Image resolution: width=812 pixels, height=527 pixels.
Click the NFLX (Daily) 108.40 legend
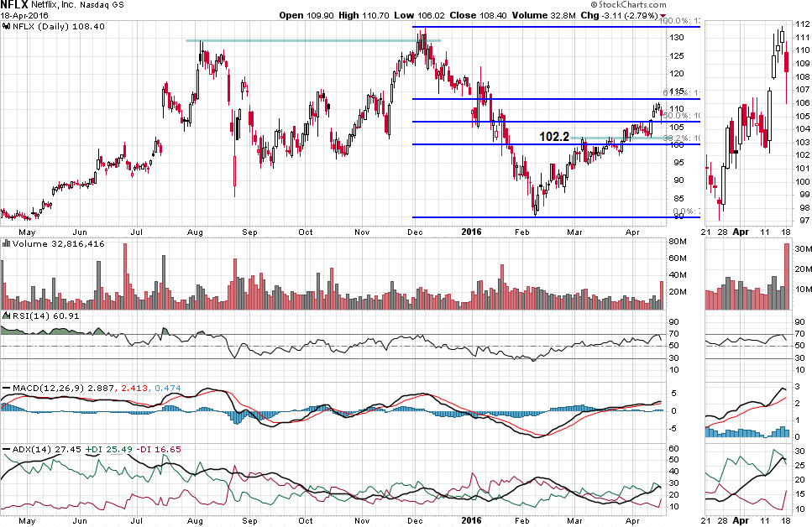[x=59, y=26]
